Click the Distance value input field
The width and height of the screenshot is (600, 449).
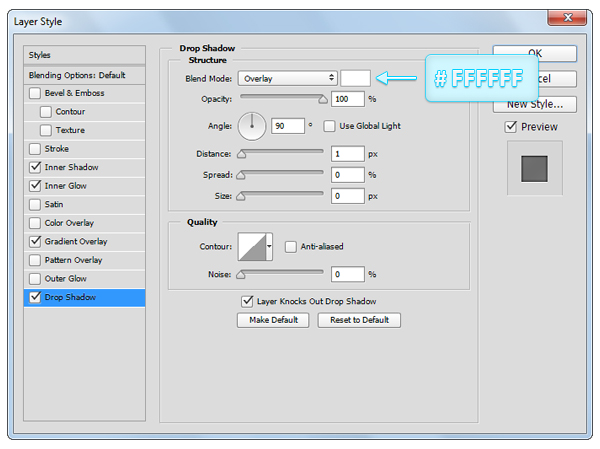click(x=348, y=154)
